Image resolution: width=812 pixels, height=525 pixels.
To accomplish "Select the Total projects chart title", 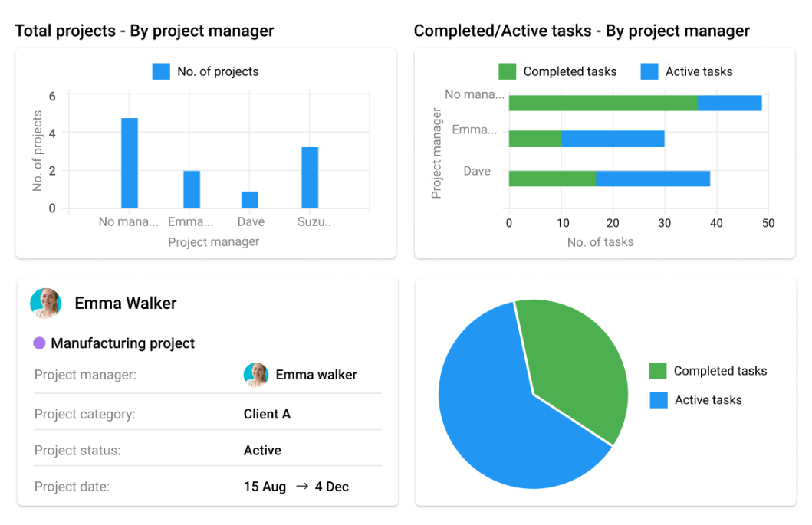I will click(143, 31).
